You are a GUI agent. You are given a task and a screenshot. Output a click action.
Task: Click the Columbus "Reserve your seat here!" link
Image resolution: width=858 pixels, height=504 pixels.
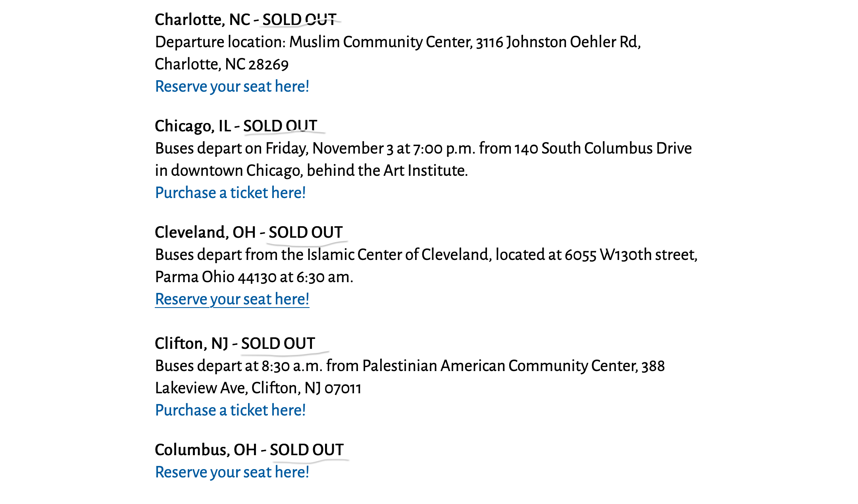coord(232,472)
